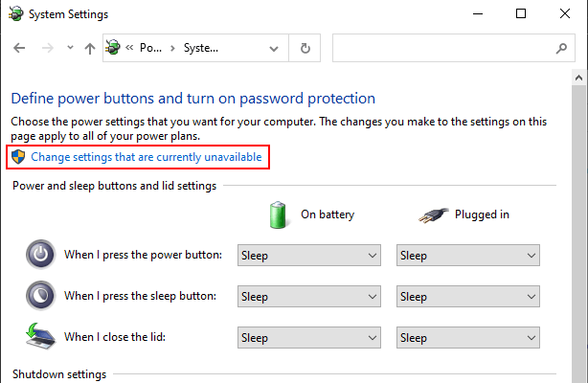Click "When I close the lid:" label
This screenshot has height=383, width=588.
[115, 337]
